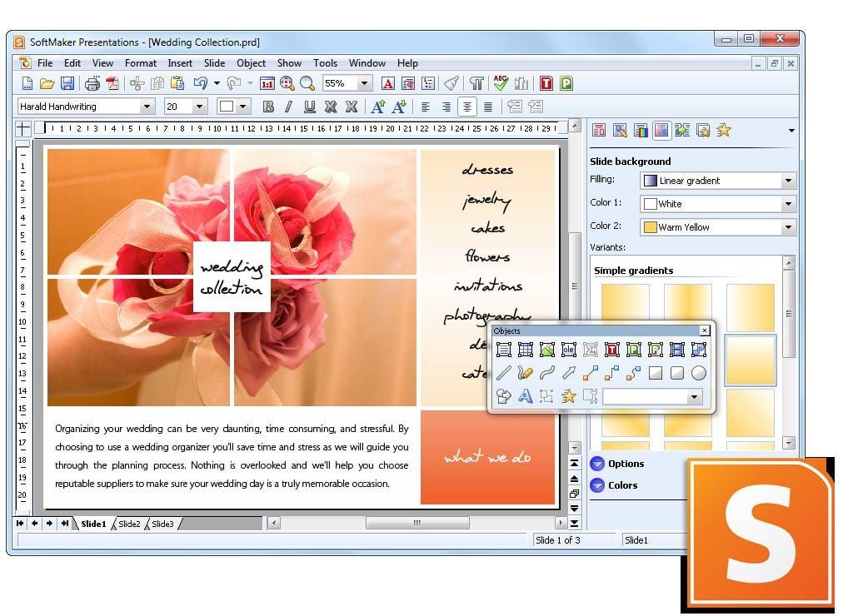Viewport: 853px width, 616px height.
Task: Select the top right gradient variant
Action: coord(751,307)
